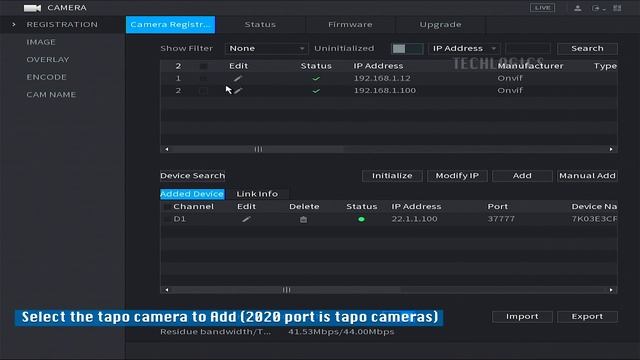Click the camera icon beside CAMERA title
640x360 pixels.
click(32, 8)
